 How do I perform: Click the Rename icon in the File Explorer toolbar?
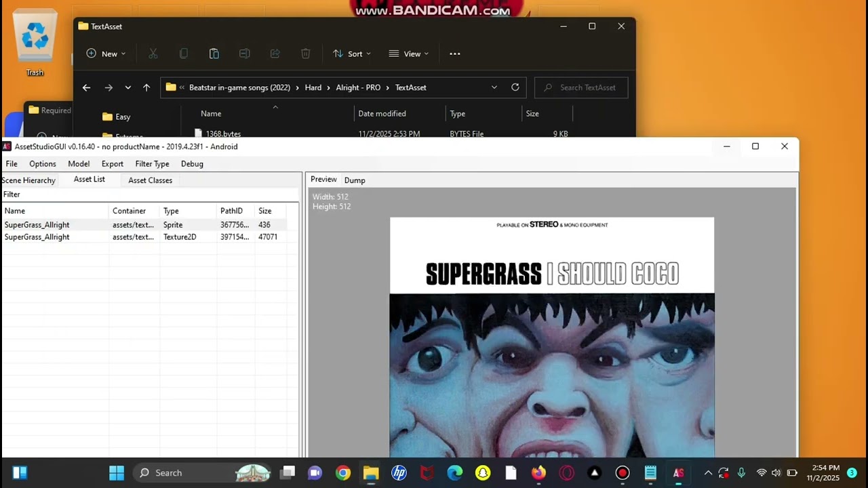pos(245,54)
